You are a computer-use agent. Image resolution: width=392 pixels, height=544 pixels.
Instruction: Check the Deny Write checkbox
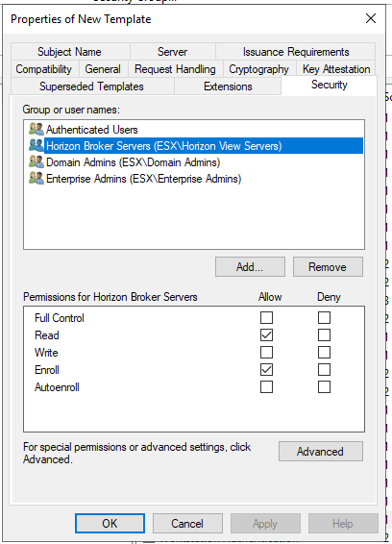point(324,352)
